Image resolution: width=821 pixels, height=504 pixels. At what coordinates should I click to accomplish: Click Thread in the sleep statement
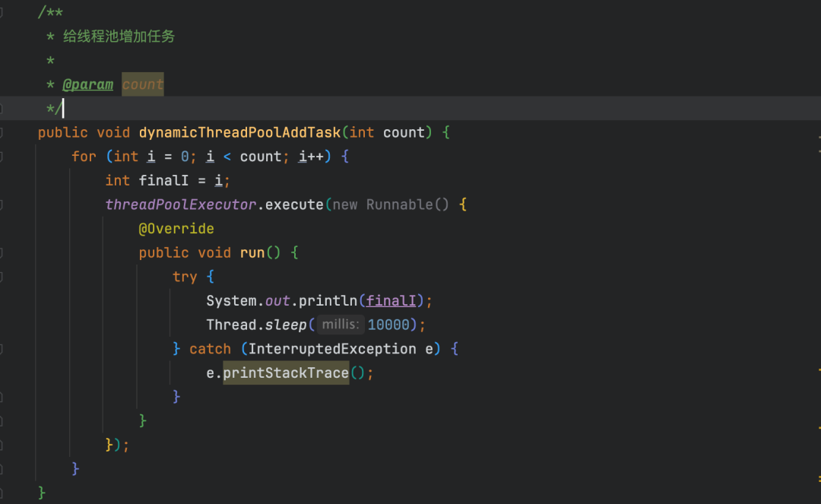(231, 325)
